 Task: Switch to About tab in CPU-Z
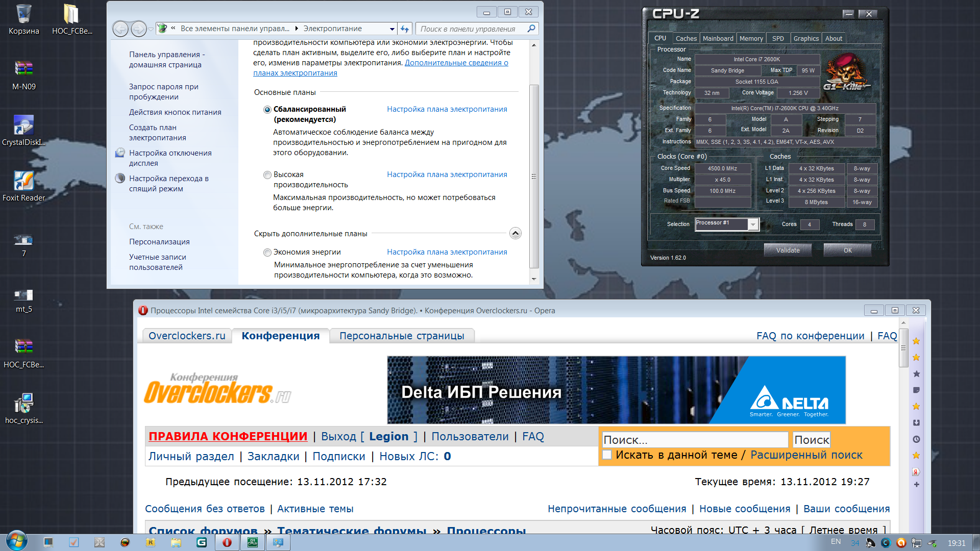(834, 38)
